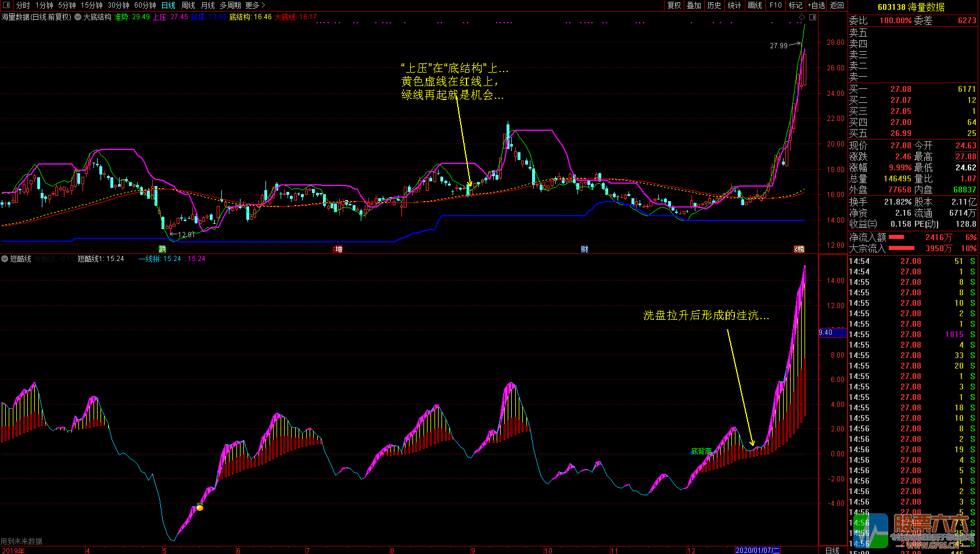
Task: Click 买一 price 27.08
Action: click(x=900, y=89)
